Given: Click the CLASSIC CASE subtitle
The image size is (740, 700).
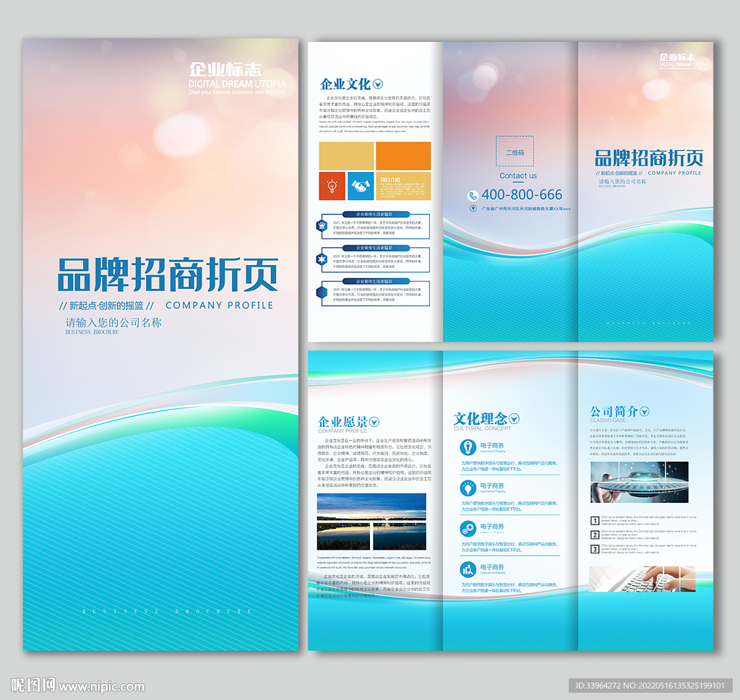Looking at the screenshot, I should [x=608, y=420].
